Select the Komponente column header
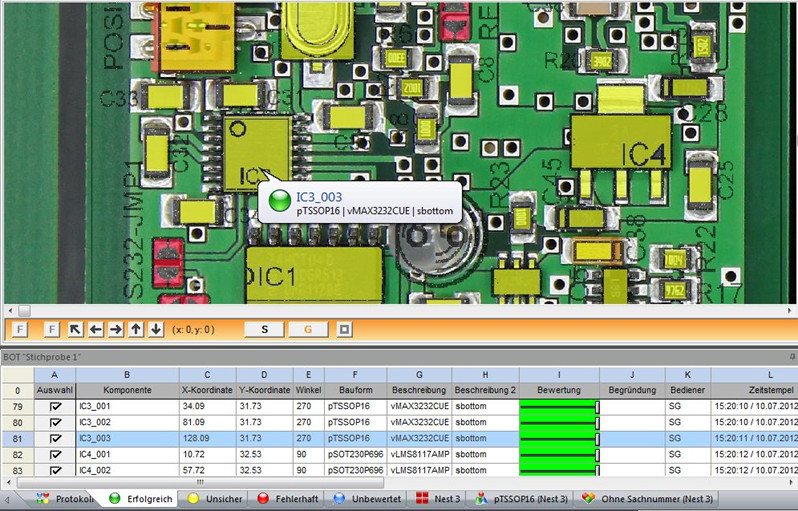This screenshot has height=511, width=798. click(127, 390)
